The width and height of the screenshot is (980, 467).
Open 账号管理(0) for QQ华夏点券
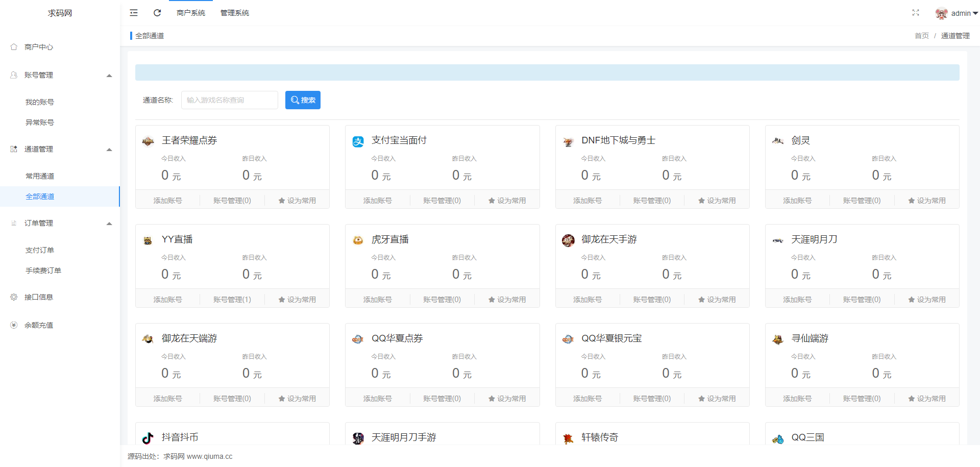tap(442, 399)
